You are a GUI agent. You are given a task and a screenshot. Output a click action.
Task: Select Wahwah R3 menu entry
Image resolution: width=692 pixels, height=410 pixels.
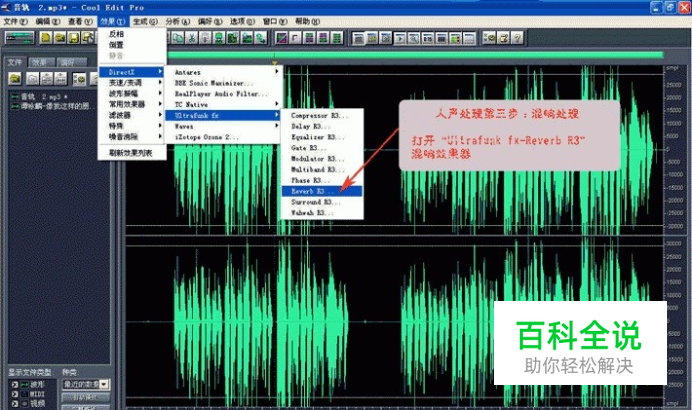pos(322,213)
